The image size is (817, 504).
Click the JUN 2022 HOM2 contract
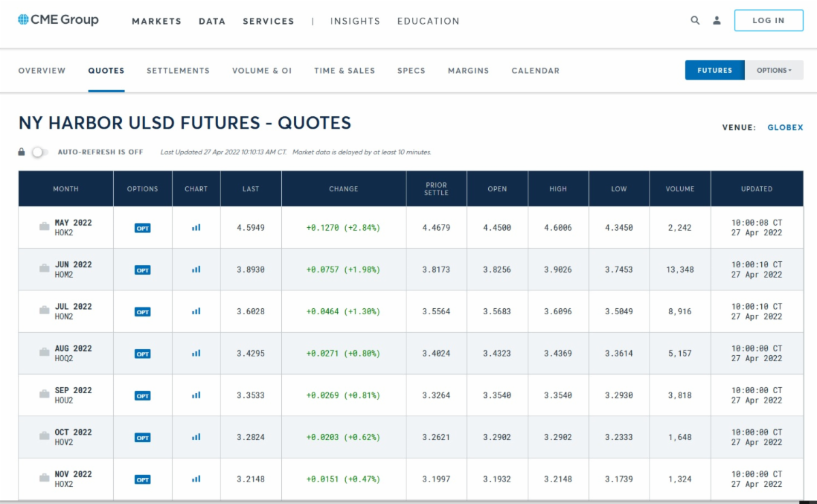coord(73,269)
